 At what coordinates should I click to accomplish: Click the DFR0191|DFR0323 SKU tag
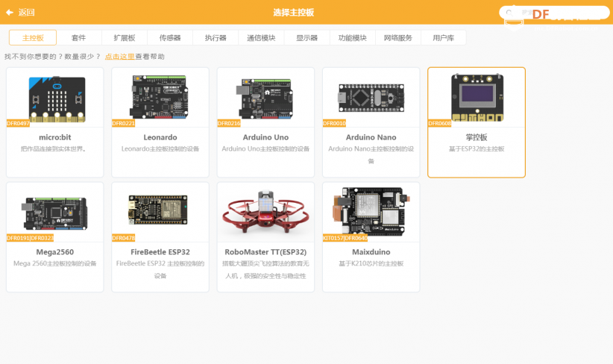[30, 238]
